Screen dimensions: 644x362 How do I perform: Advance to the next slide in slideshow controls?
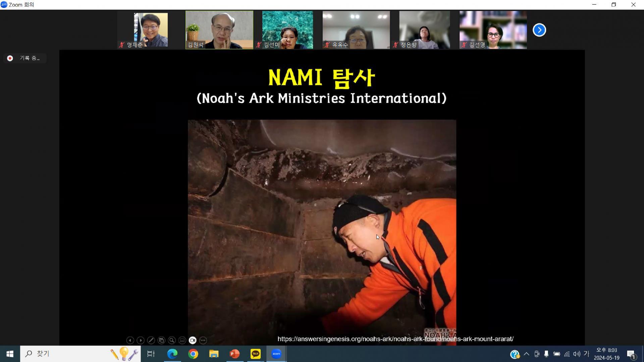(x=141, y=340)
